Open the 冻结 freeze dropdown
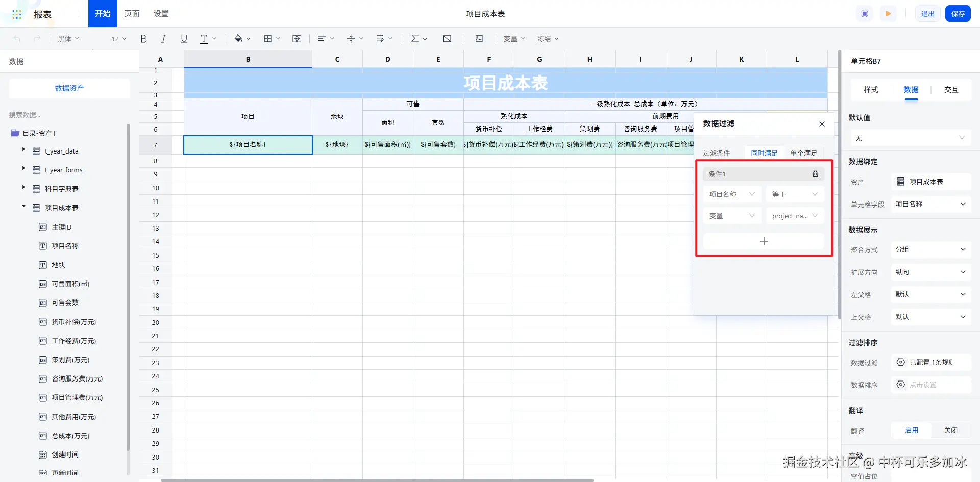Image resolution: width=980 pixels, height=482 pixels. click(x=548, y=39)
